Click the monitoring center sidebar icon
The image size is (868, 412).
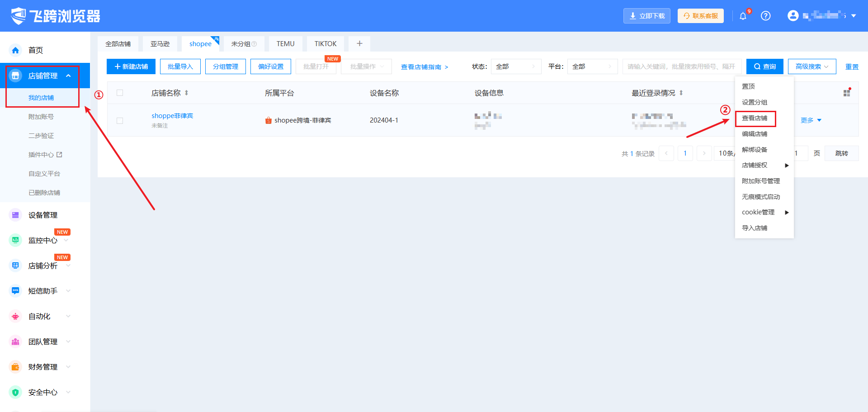pyautogui.click(x=16, y=240)
